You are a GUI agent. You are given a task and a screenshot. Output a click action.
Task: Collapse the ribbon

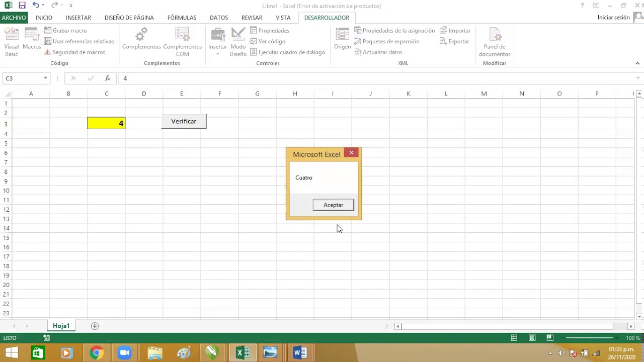point(638,63)
